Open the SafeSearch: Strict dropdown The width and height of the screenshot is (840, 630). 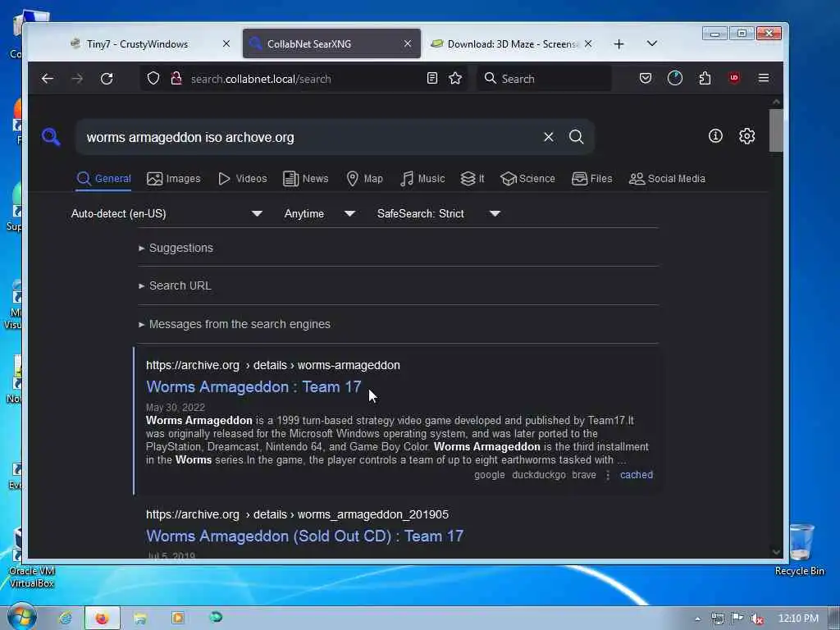[439, 214]
